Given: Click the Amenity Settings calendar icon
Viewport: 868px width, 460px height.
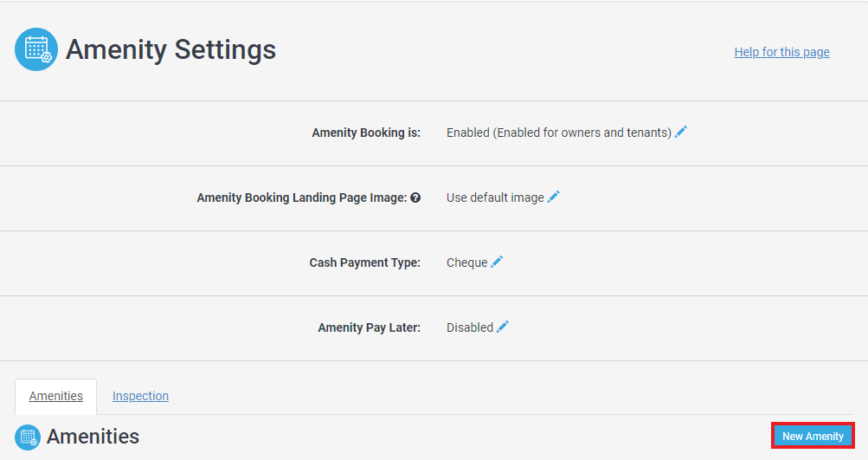Looking at the screenshot, I should click(x=36, y=49).
